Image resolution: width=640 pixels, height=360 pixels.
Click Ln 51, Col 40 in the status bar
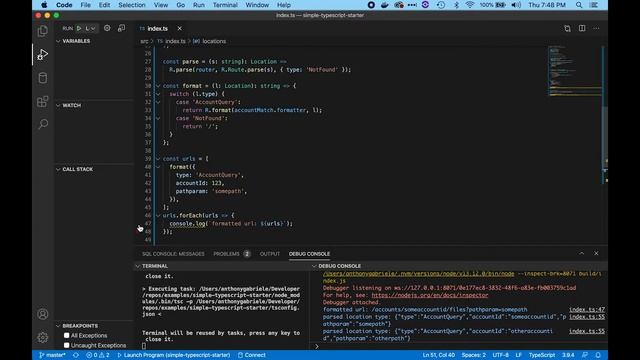pos(438,355)
